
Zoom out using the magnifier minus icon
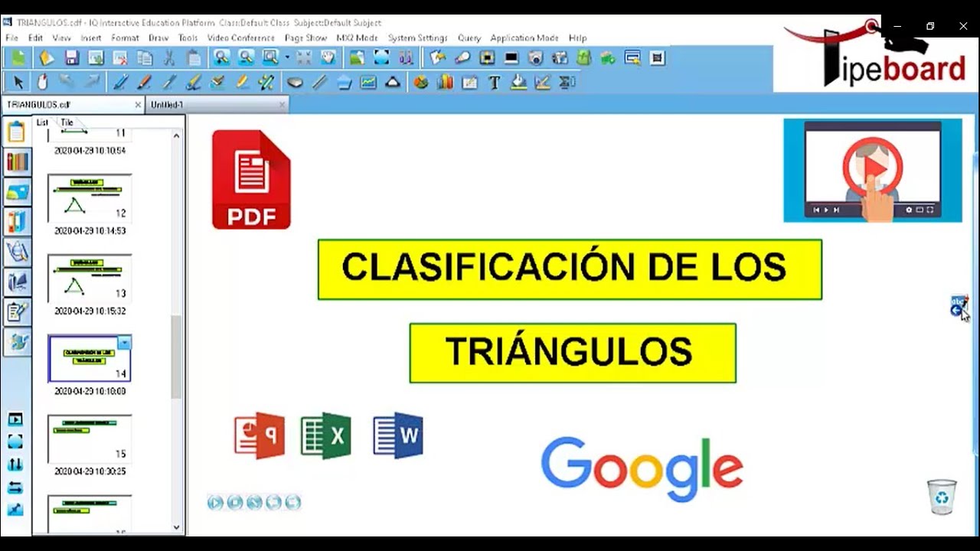(x=246, y=57)
